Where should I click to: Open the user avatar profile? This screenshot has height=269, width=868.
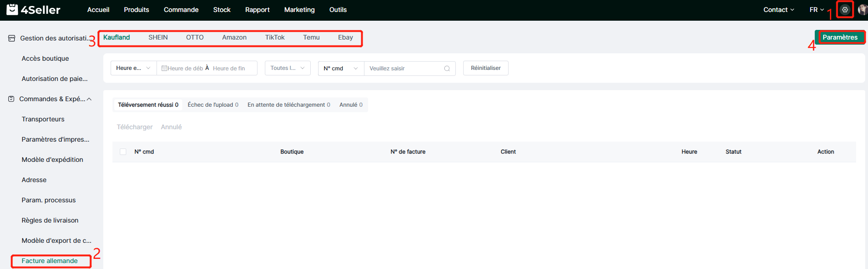point(862,10)
